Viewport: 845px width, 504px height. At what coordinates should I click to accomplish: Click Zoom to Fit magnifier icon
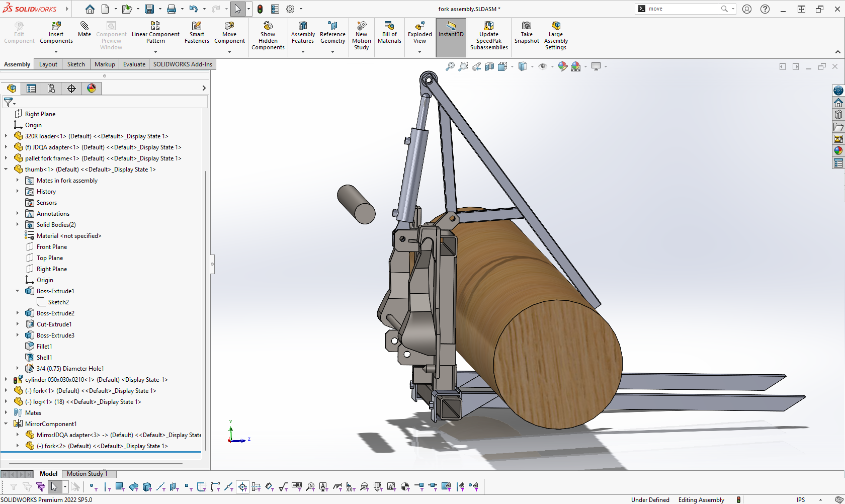click(x=450, y=66)
